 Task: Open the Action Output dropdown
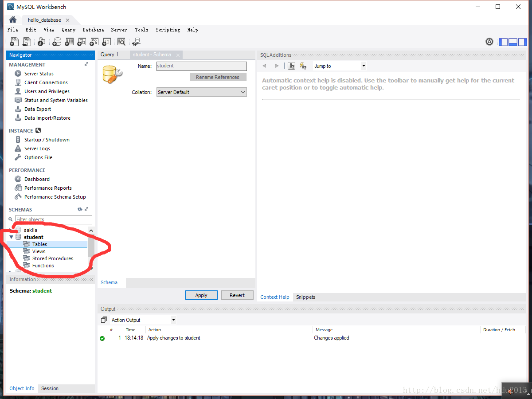(143, 320)
